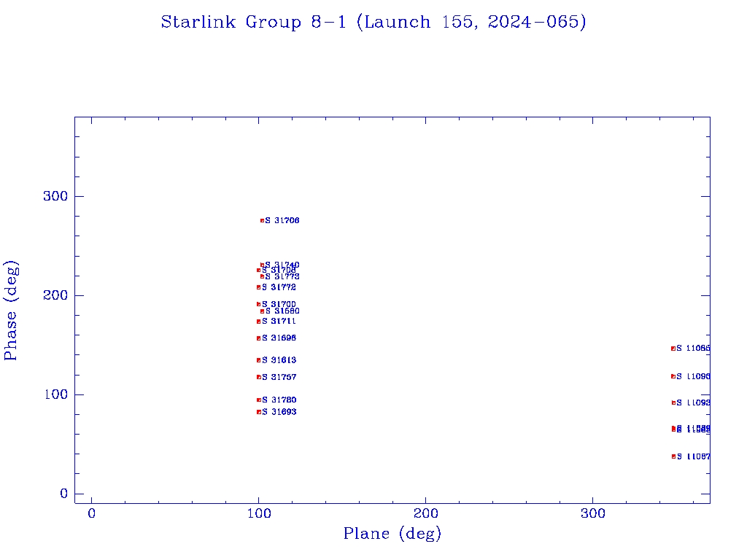The image size is (747, 560).
Task: Click the S 31693 satellite label
Action: pos(279,412)
